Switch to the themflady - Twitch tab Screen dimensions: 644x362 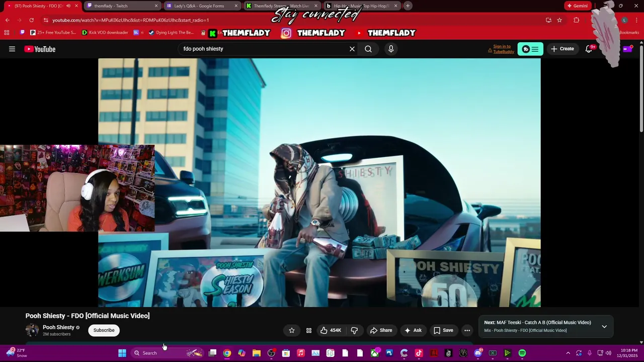pyautogui.click(x=122, y=6)
